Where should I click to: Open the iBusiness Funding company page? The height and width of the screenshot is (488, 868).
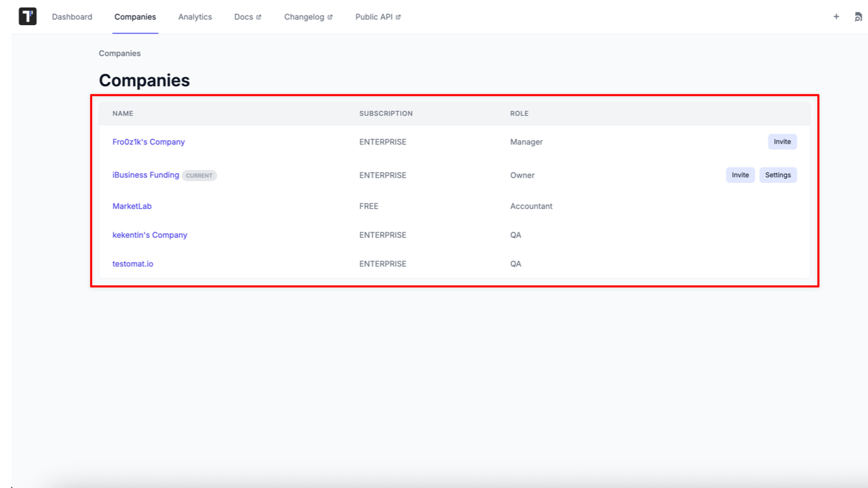[146, 175]
